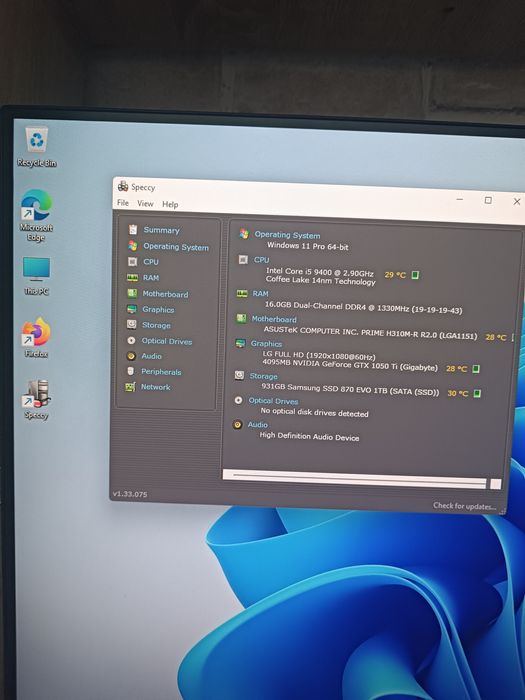Click the motherboard temperature 28 °C value
Screen dimensions: 525x700
point(496,337)
